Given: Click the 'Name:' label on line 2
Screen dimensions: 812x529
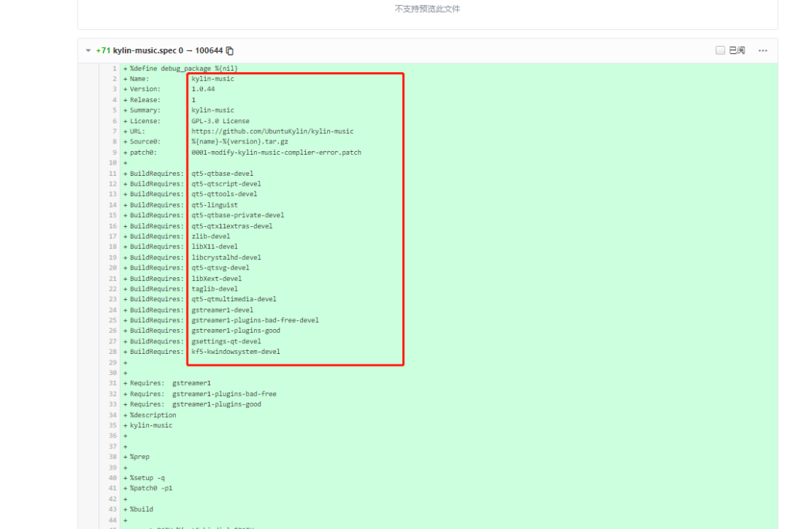Looking at the screenshot, I should tap(139, 79).
